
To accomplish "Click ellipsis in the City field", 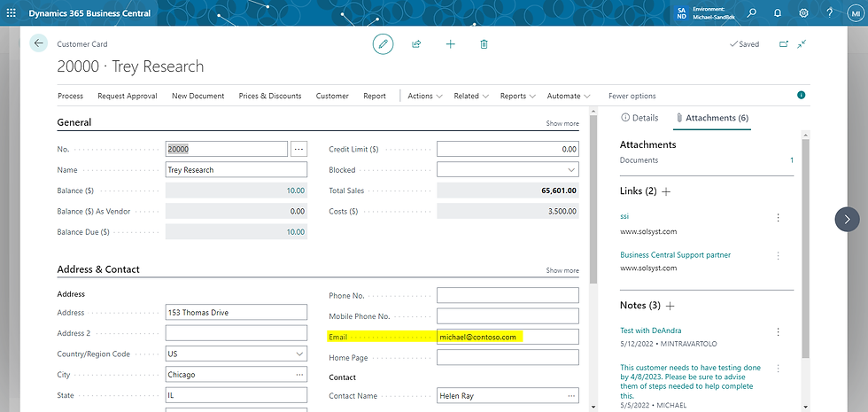I will (299, 375).
